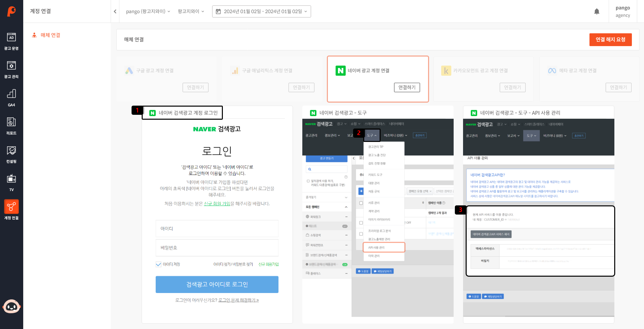Click 연결하기 on the 카카오모먼트 card
This screenshot has height=329, width=644.
coord(512,87)
